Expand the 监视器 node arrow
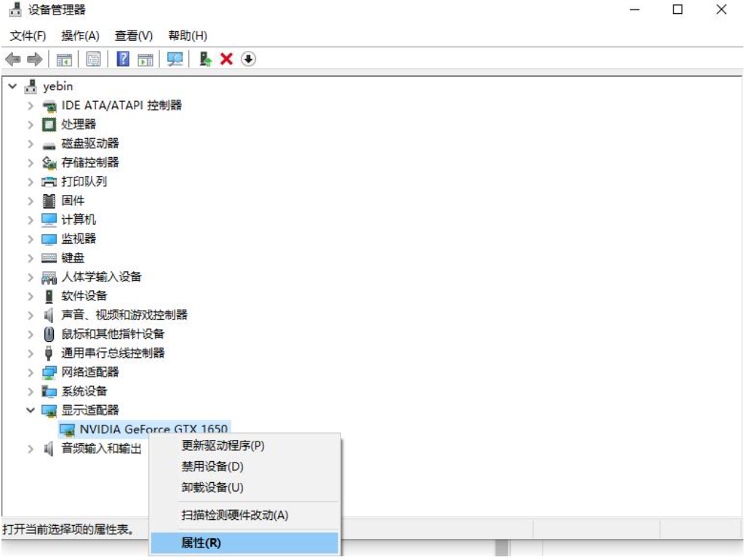Image resolution: width=750 pixels, height=560 pixels. 31,239
